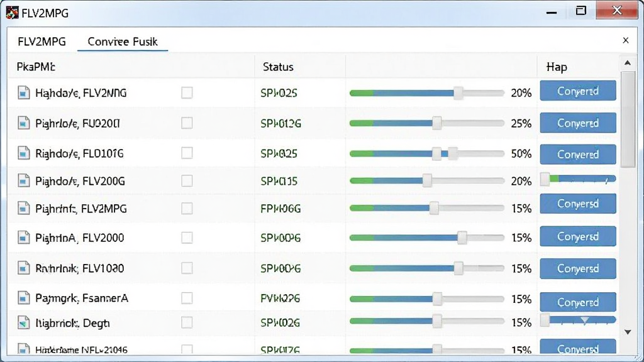Click green file icon beside Degtn row
Viewport: 644px width, 362px height.
(x=23, y=323)
